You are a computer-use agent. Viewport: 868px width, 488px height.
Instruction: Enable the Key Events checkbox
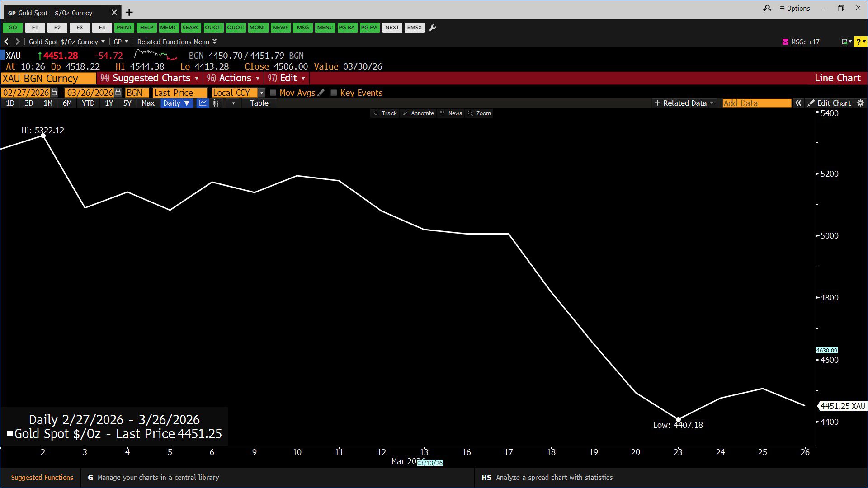(x=334, y=93)
